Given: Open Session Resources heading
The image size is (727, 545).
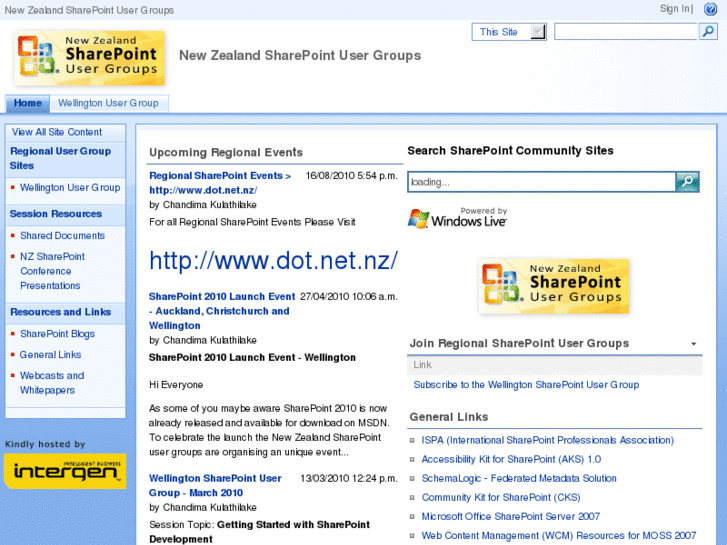Looking at the screenshot, I should (56, 214).
